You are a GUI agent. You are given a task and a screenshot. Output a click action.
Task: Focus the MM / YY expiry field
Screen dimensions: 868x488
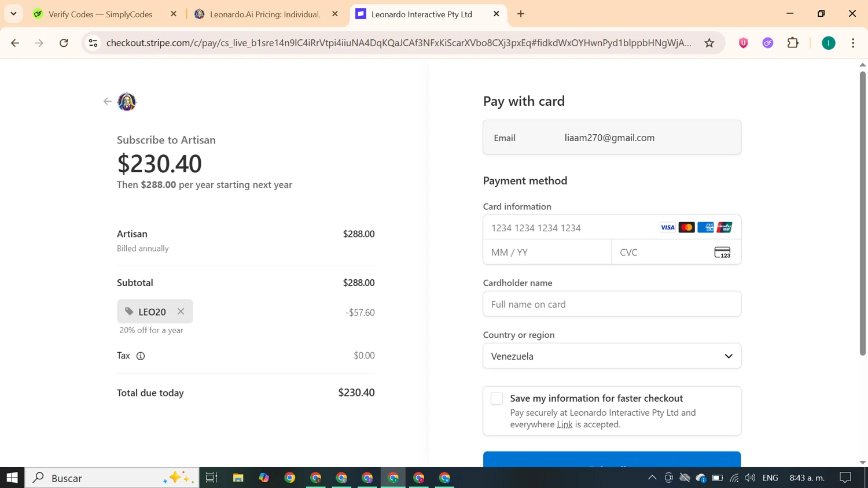pyautogui.click(x=547, y=252)
